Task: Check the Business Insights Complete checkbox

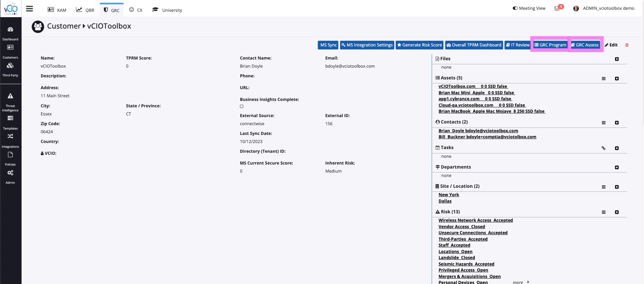Action: pyautogui.click(x=242, y=106)
